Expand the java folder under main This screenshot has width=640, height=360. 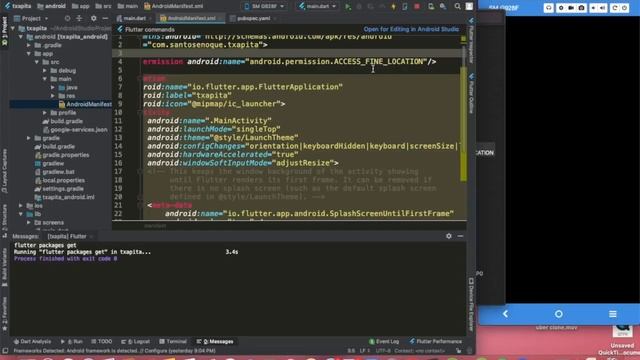[53, 87]
